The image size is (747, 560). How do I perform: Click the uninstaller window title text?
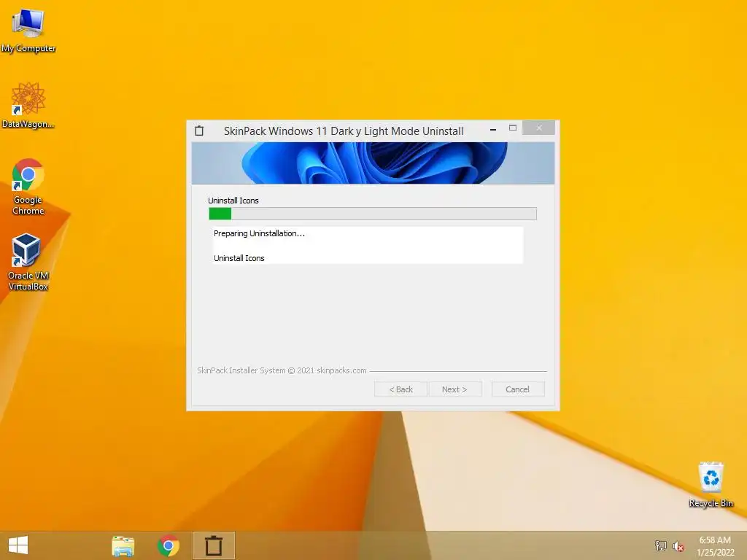pyautogui.click(x=344, y=131)
